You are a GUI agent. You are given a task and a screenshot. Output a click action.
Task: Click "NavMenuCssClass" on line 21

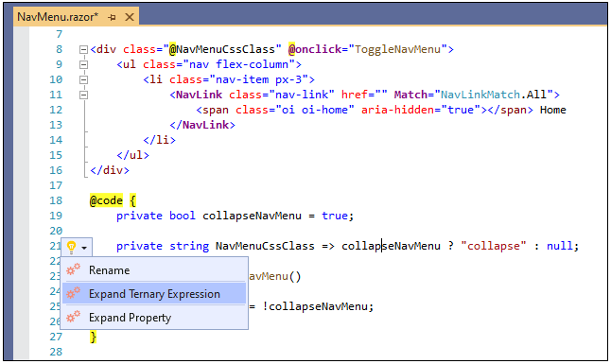coord(265,246)
